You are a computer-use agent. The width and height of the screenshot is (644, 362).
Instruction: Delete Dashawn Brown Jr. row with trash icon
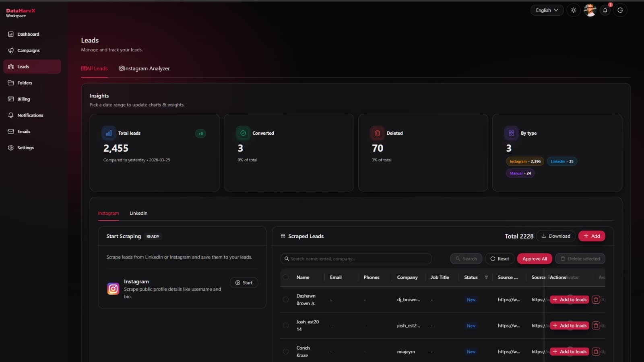click(596, 300)
